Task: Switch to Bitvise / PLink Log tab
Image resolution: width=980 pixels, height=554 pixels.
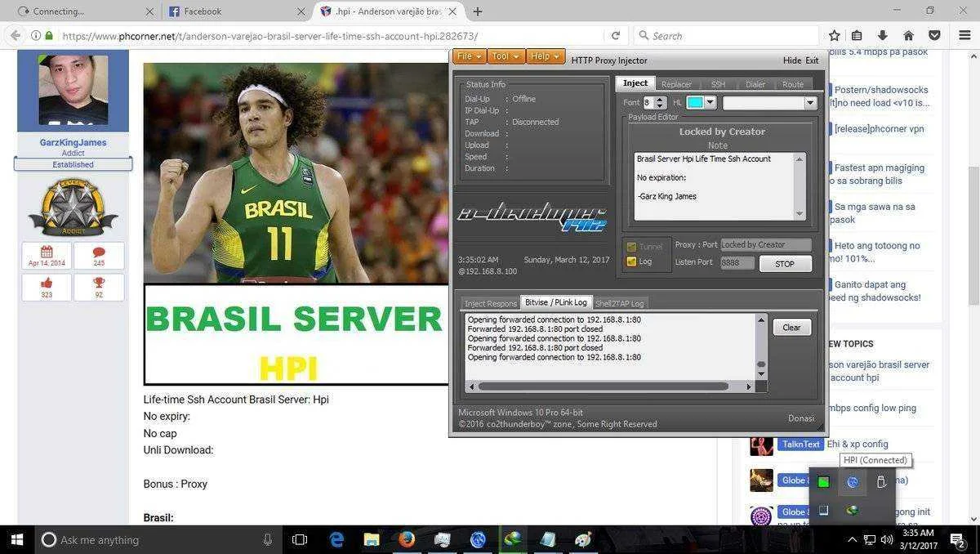Action: tap(556, 302)
